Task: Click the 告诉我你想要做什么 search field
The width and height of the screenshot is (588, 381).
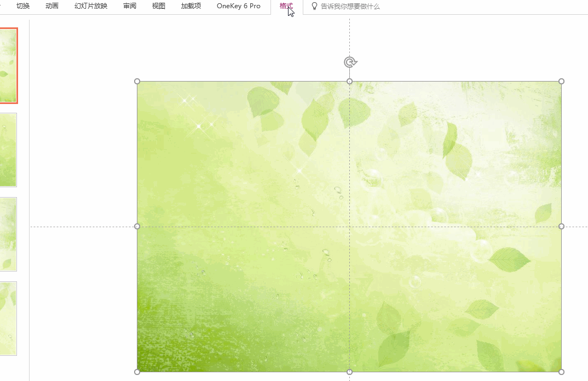Action: (x=350, y=7)
